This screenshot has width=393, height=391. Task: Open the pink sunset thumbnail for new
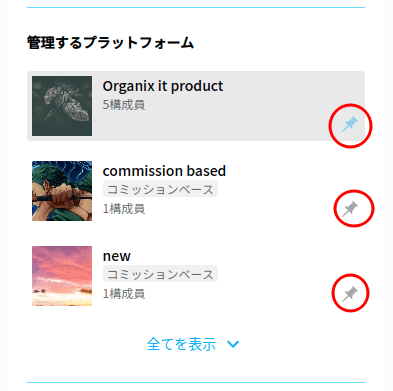click(x=62, y=276)
